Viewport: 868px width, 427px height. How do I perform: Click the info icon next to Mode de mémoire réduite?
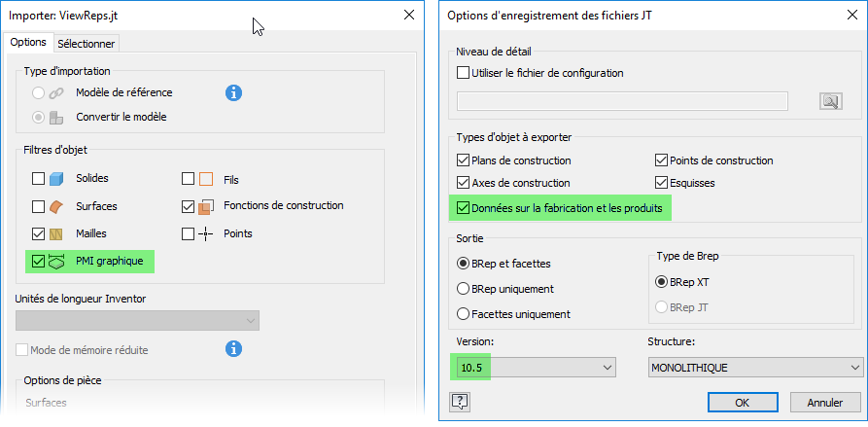click(x=233, y=348)
